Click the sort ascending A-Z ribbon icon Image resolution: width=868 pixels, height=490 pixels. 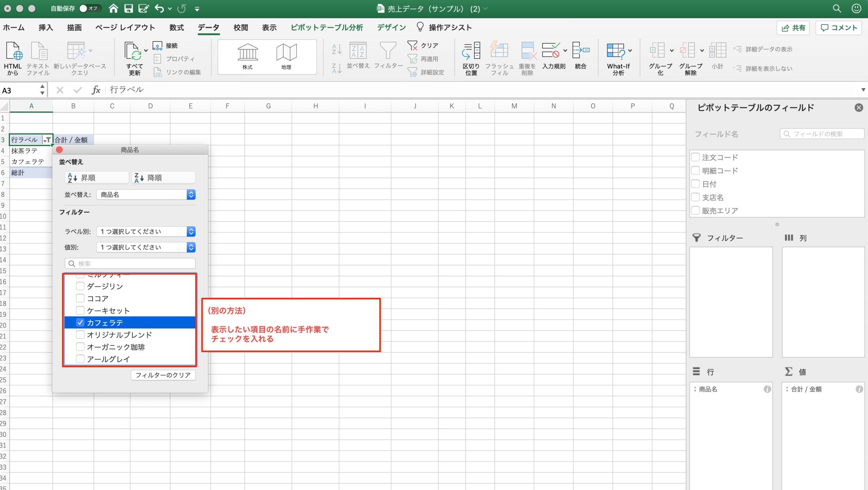point(336,50)
